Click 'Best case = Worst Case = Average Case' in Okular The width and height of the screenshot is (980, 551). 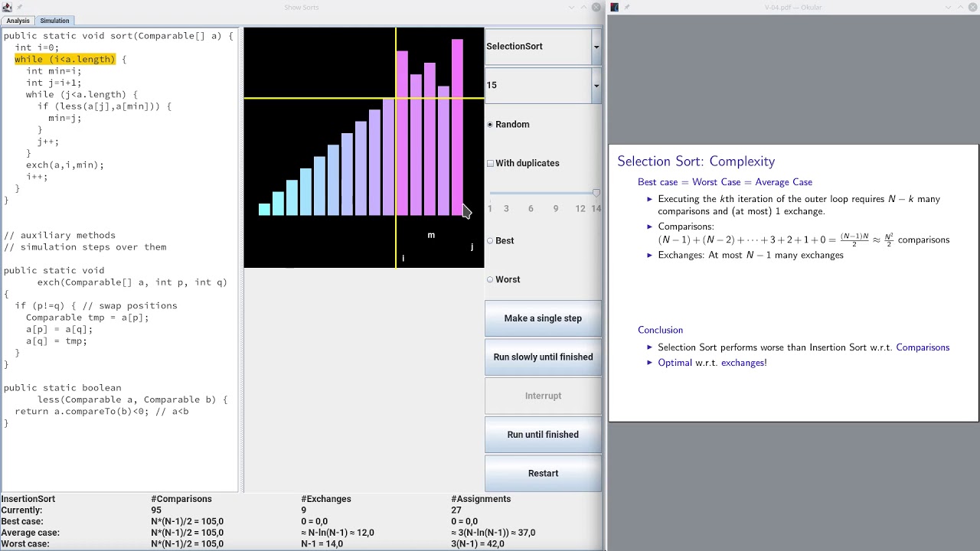click(x=725, y=182)
